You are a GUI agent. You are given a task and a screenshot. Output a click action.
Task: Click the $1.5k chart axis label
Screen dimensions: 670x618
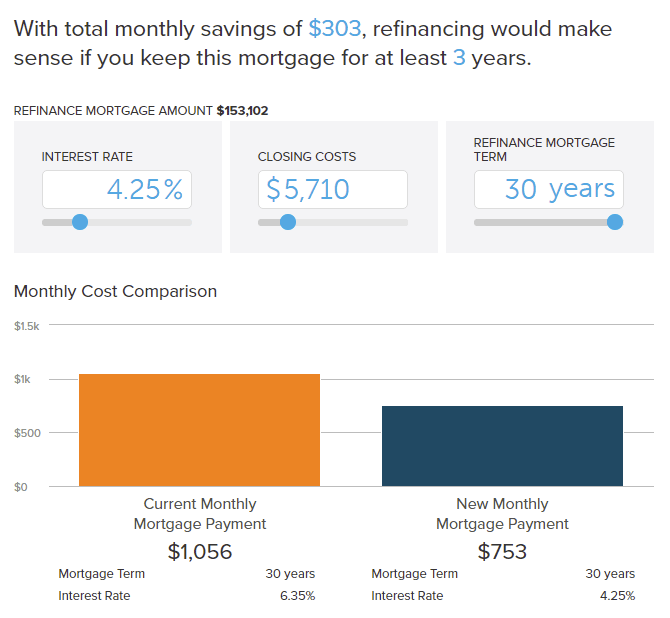26,326
